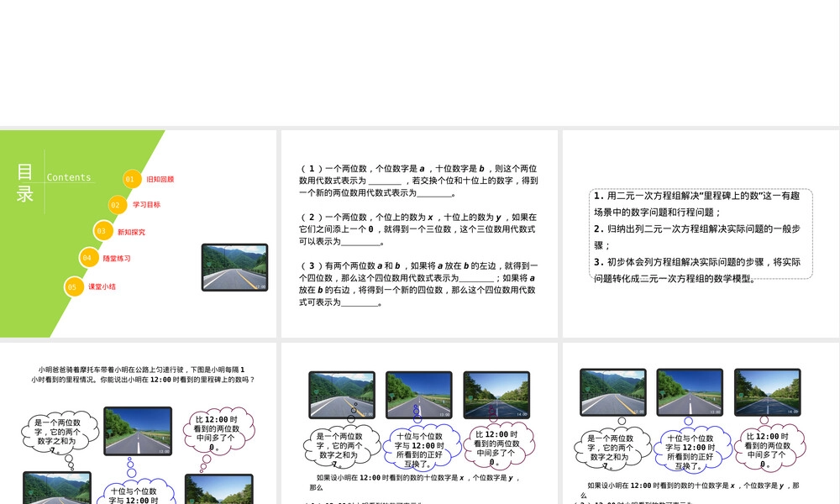Click question (2) about inserting a 0
The image size is (840, 504).
(x=417, y=229)
